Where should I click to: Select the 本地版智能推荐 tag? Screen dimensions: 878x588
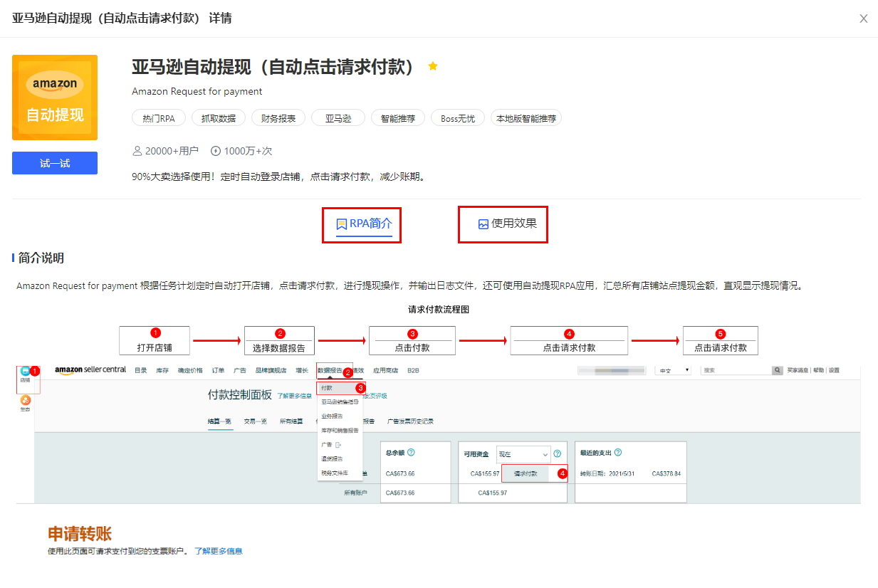point(526,118)
